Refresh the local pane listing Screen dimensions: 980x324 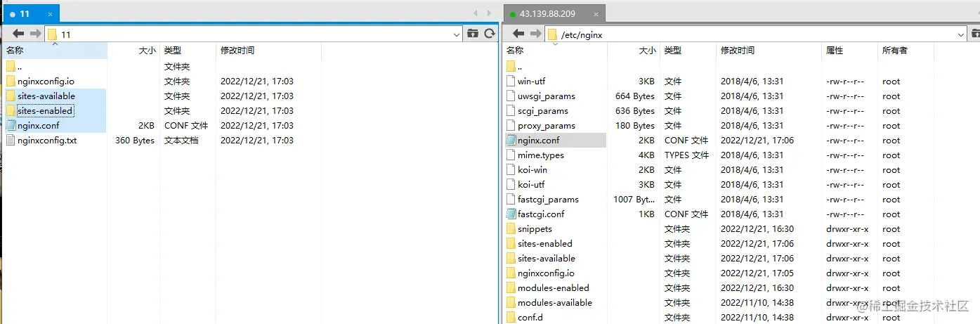tap(490, 34)
